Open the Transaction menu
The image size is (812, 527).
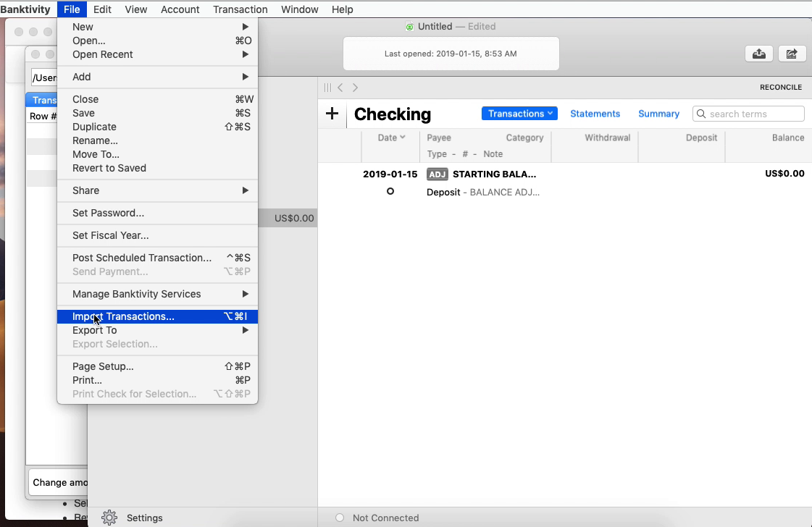[x=240, y=9]
